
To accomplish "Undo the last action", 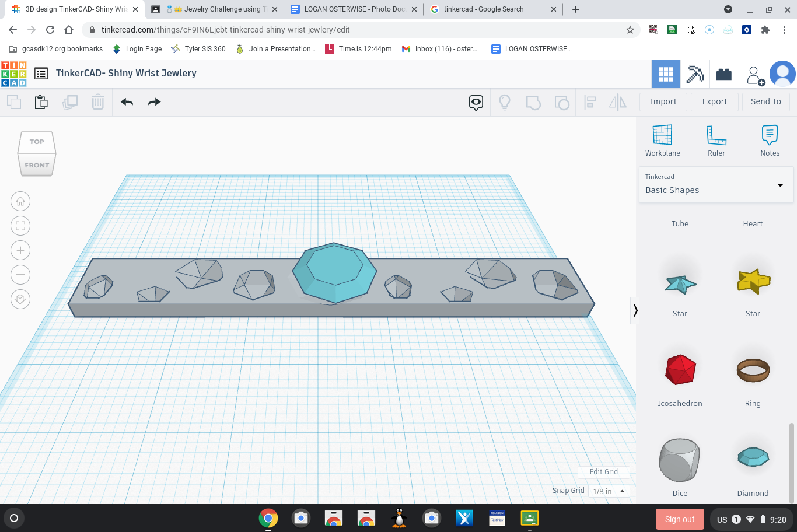I will (x=127, y=102).
